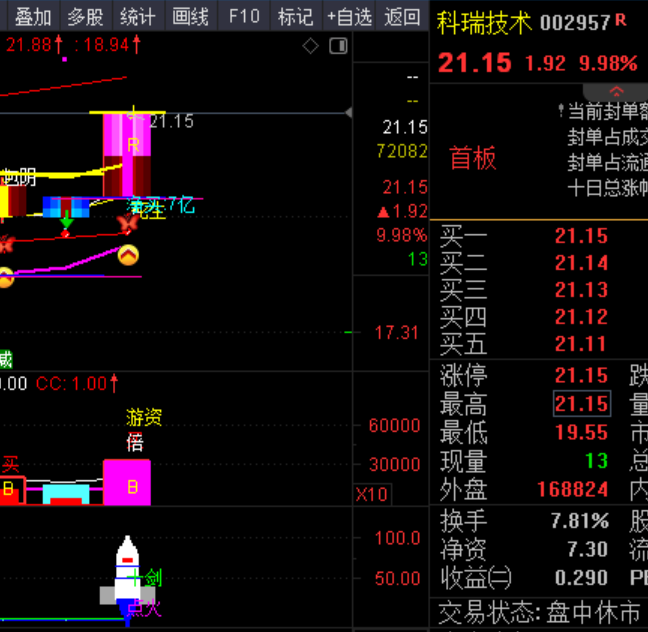Click the red butterfly signal marker near 游资
Viewport: 648px width, 632px height.
[x=128, y=223]
